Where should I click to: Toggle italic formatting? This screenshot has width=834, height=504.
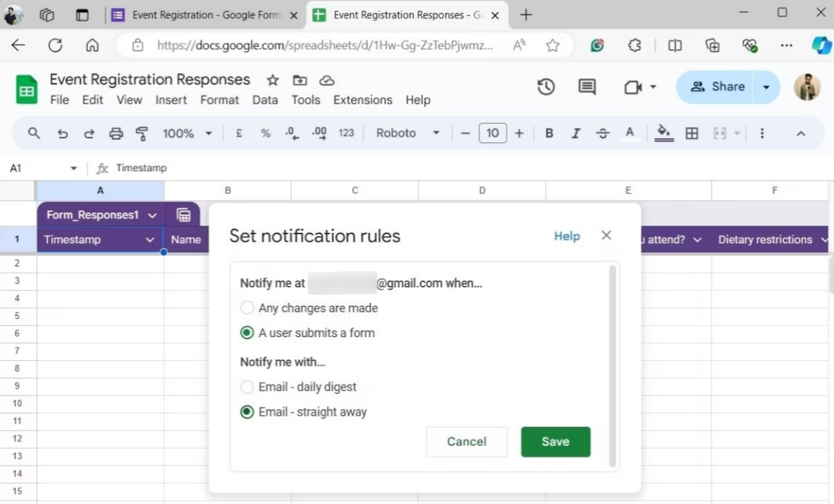point(575,133)
